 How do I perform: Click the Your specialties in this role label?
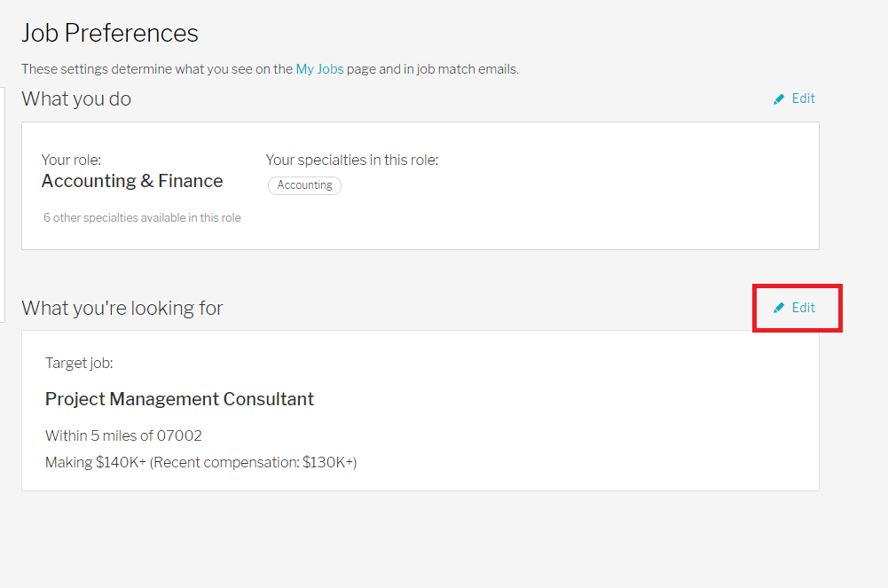(352, 161)
